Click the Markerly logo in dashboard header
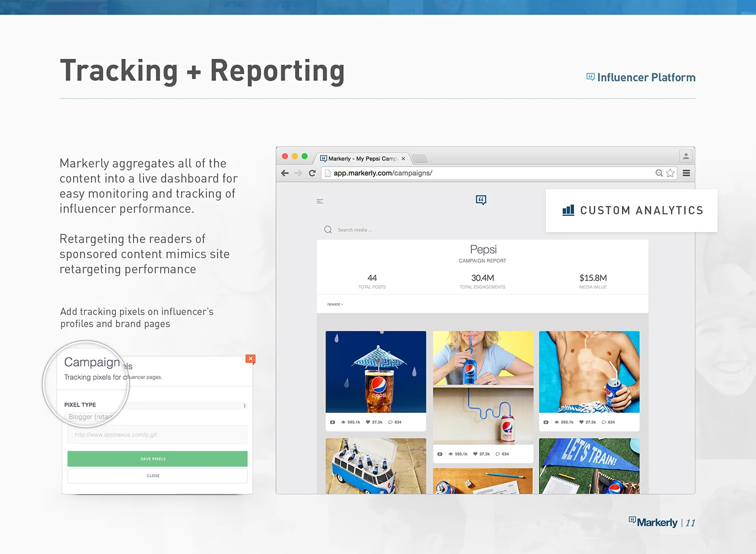The width and height of the screenshot is (756, 554). pyautogui.click(x=481, y=200)
